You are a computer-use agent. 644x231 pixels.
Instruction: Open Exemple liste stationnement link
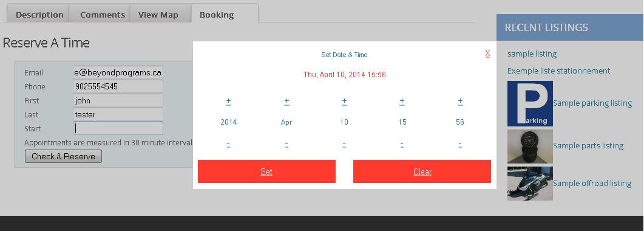558,71
